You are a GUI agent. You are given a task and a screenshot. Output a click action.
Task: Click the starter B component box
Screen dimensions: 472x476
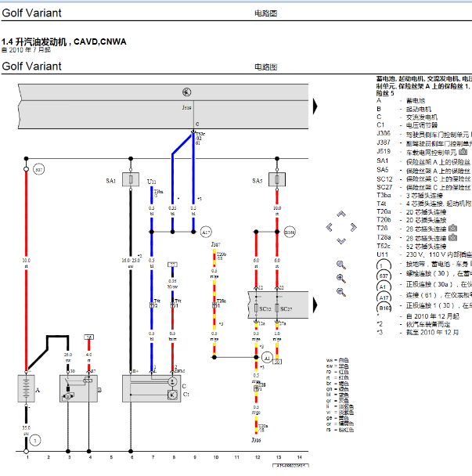pos(78,388)
